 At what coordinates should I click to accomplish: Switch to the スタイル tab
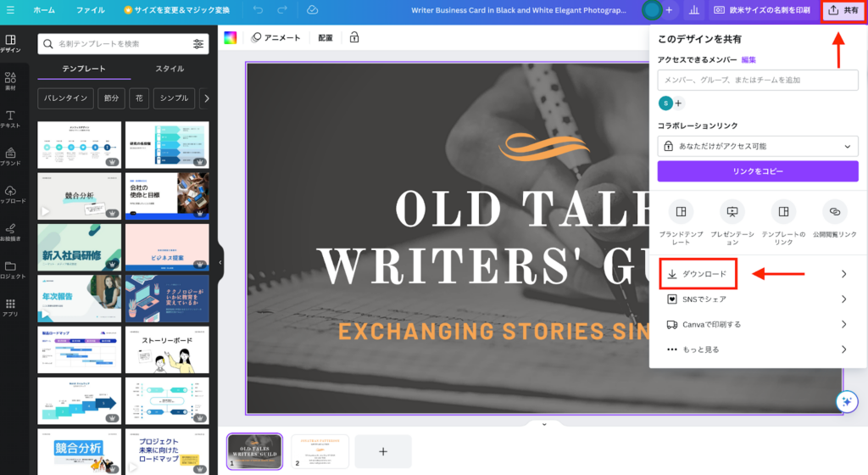pos(170,69)
